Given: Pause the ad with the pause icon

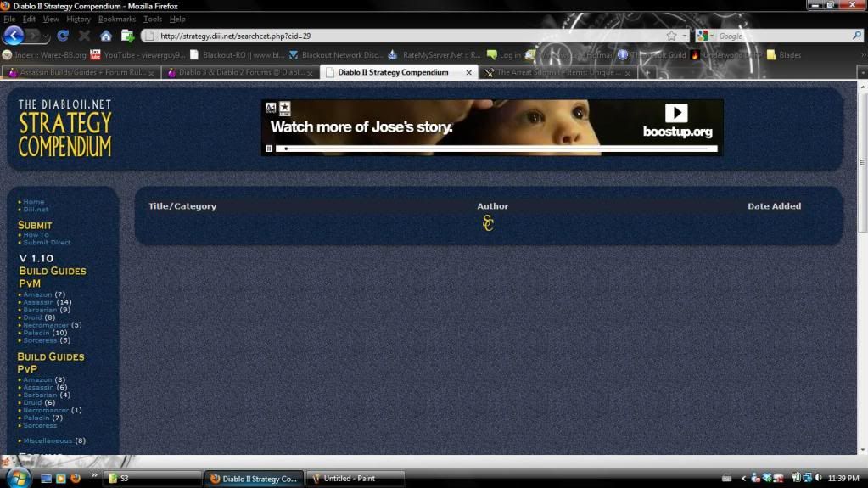Looking at the screenshot, I should 268,149.
